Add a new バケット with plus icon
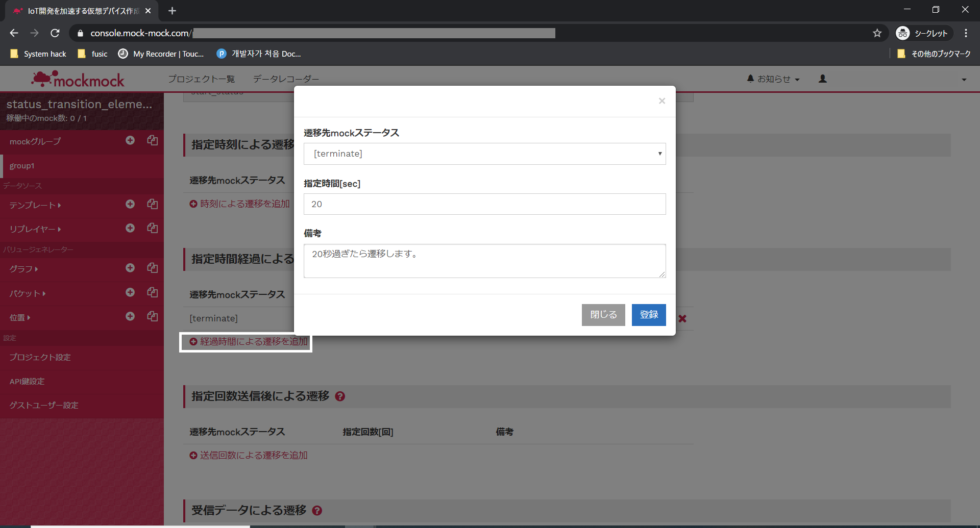The width and height of the screenshot is (980, 528). (x=130, y=292)
